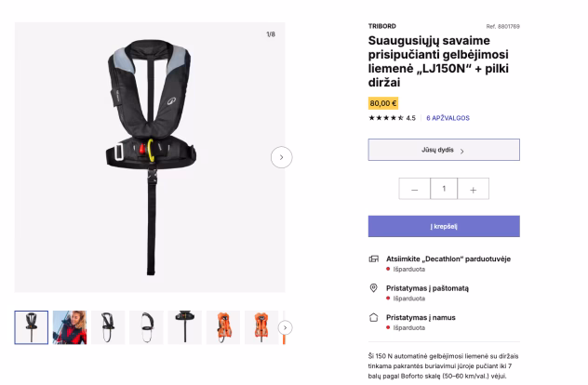Click the parcel locker pin icon
588x385 pixels.
point(373,288)
